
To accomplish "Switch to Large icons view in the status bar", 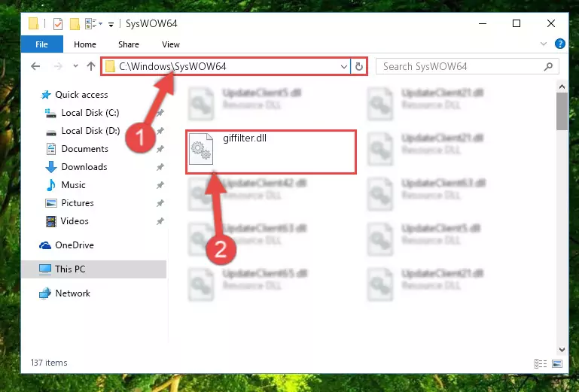I will tap(557, 363).
